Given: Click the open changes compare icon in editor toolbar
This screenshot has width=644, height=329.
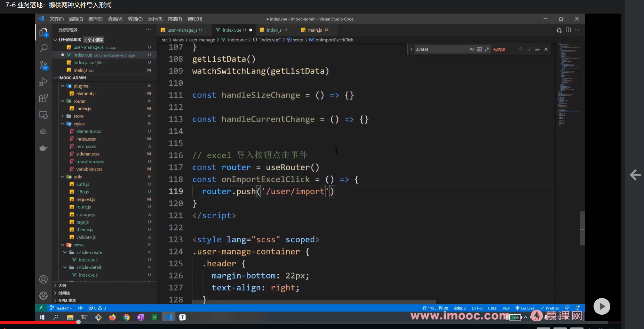Looking at the screenshot, I should [559, 30].
